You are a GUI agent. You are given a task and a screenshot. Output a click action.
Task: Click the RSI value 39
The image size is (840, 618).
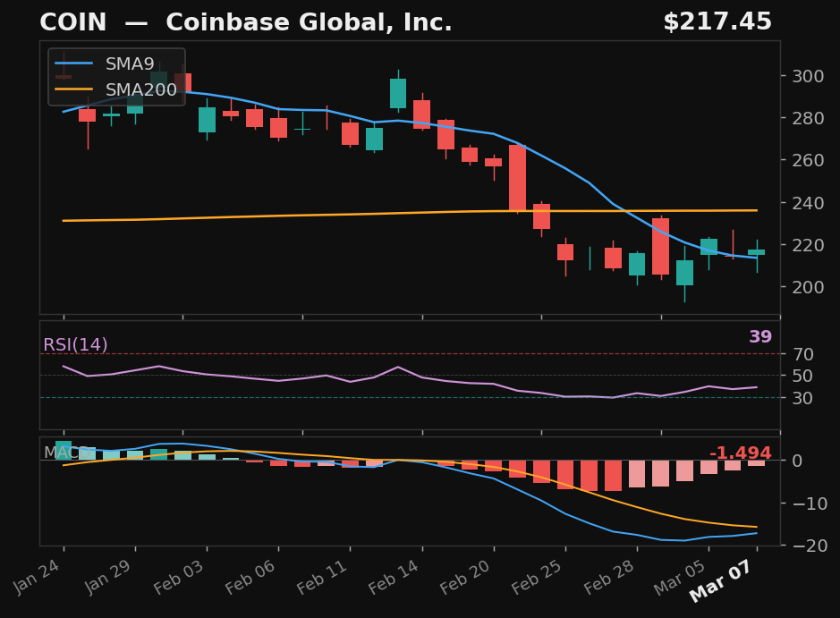click(760, 336)
